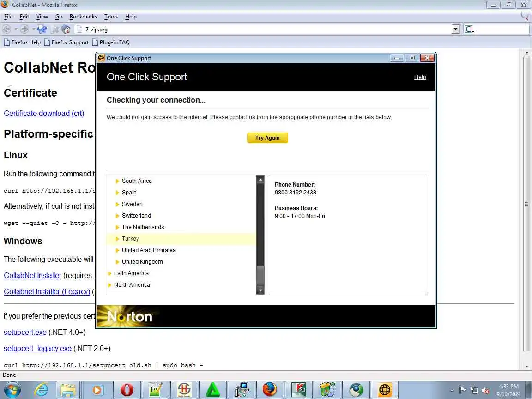The image size is (532, 399).
Task: Click the Collabnet Installer (Legacy) link
Action: pyautogui.click(x=47, y=291)
